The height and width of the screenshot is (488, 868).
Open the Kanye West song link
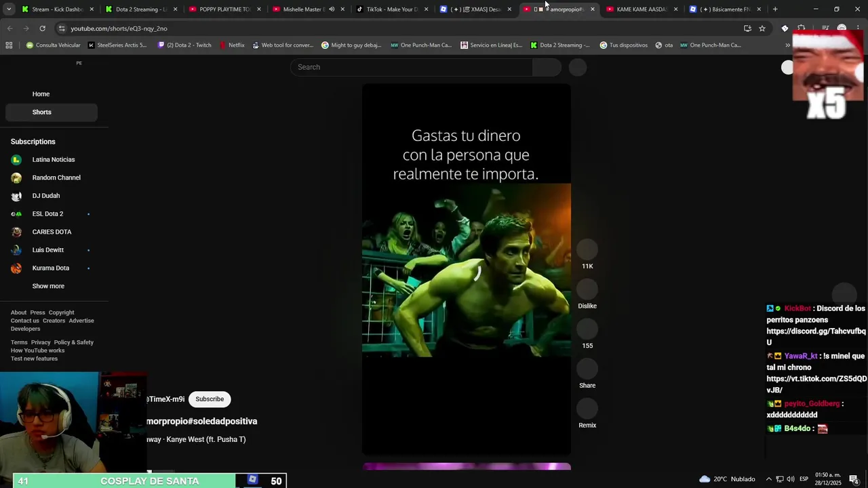pyautogui.click(x=196, y=439)
